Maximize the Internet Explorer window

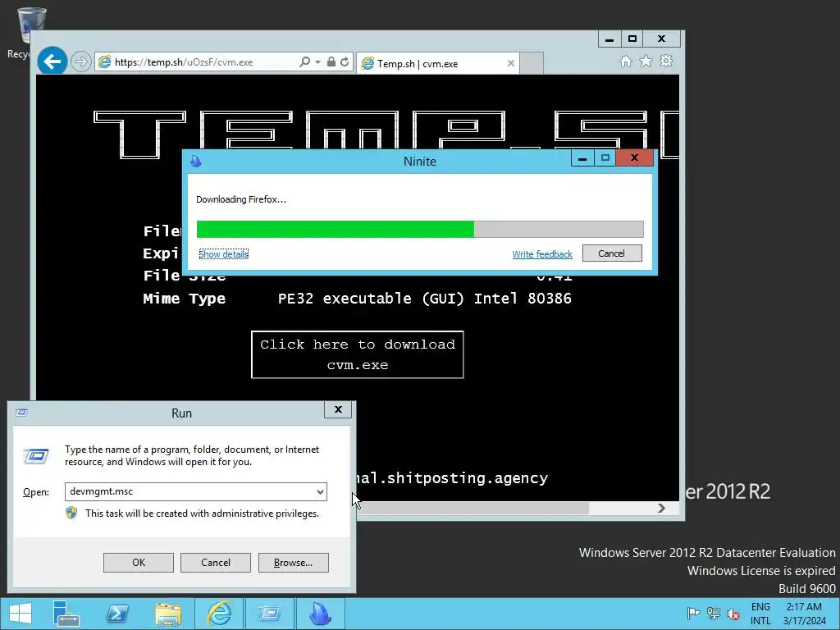click(x=632, y=39)
